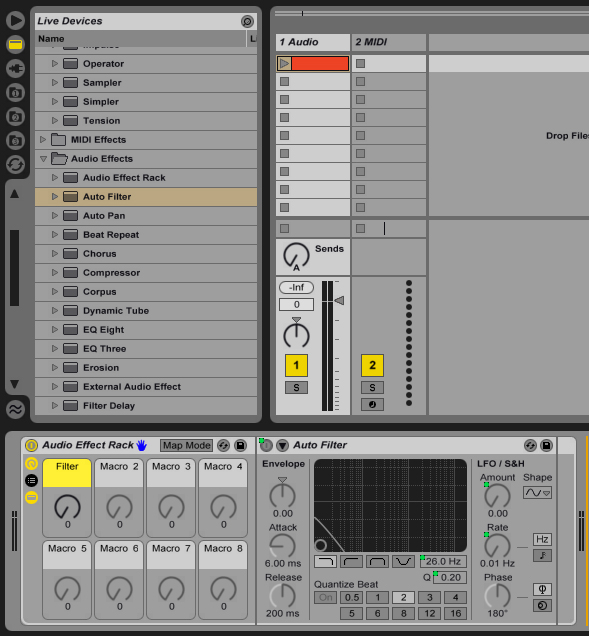Click the track 1 volume value 0 field
The height and width of the screenshot is (636, 589).
pyautogui.click(x=296, y=304)
